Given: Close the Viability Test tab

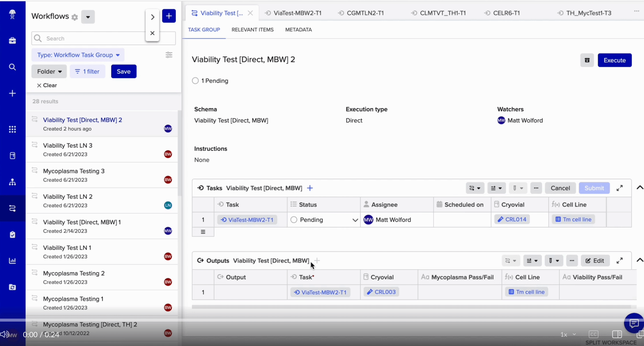Looking at the screenshot, I should click(250, 13).
